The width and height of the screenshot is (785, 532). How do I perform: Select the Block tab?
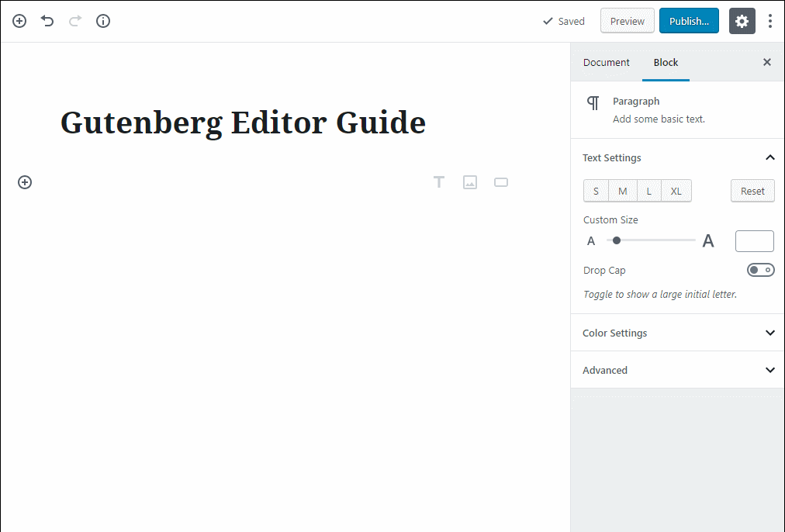click(666, 63)
